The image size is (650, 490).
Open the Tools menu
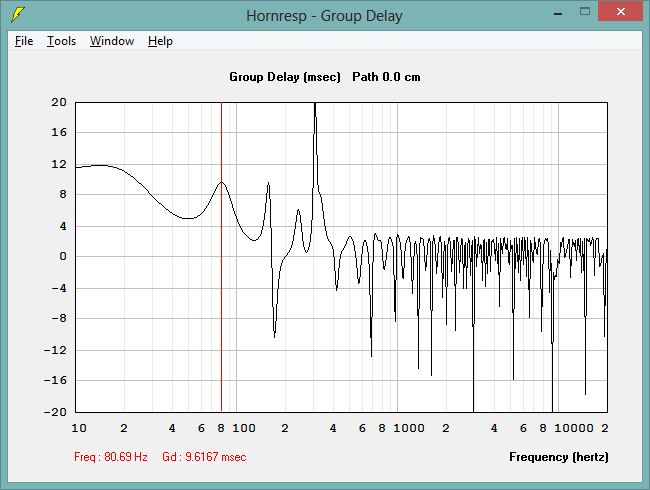click(x=61, y=41)
